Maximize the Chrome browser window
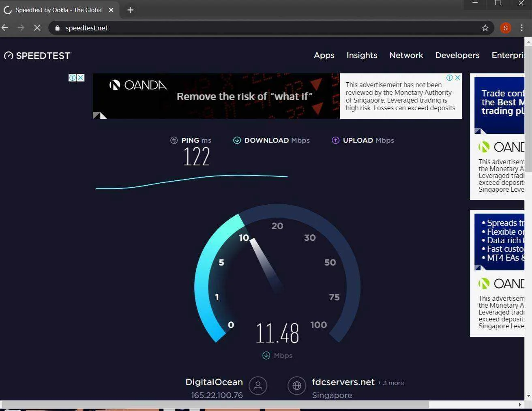 [498, 3]
